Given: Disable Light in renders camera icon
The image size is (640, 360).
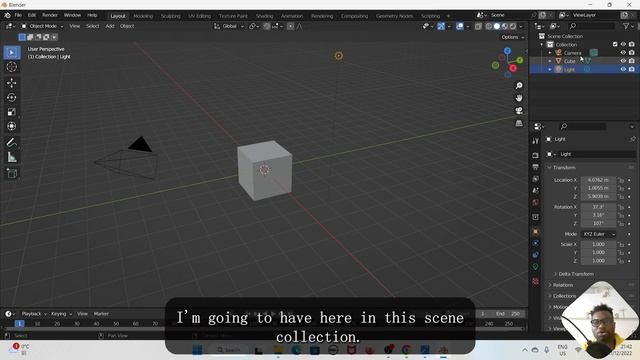Looking at the screenshot, I should [631, 69].
